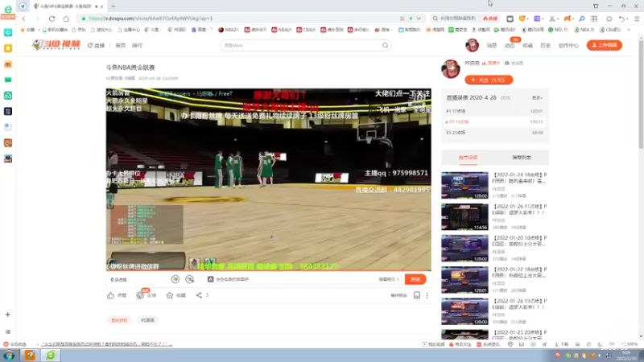Click the browser undo-close arrow icon
This screenshot has height=362, width=644.
621,19
